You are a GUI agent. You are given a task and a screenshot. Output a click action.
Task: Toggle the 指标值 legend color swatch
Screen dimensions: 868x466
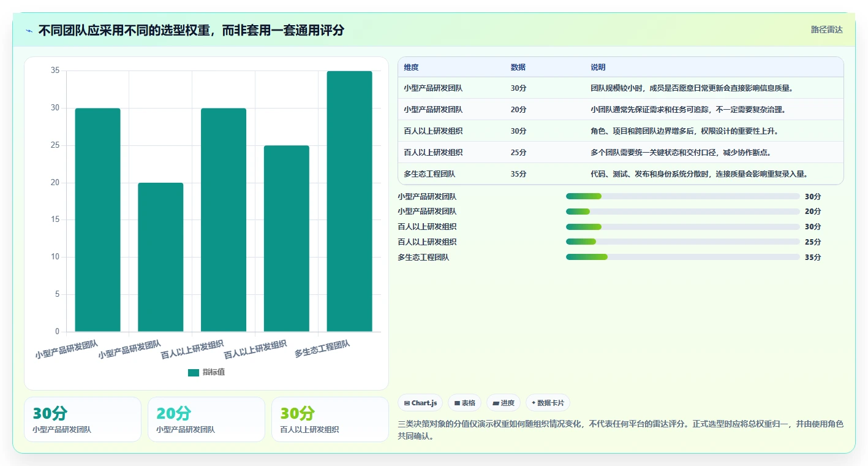pyautogui.click(x=194, y=372)
